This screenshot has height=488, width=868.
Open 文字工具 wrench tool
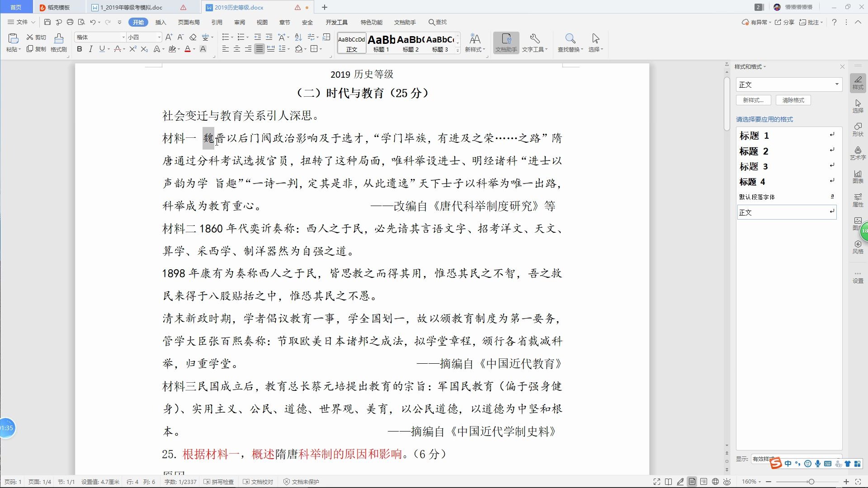(535, 43)
